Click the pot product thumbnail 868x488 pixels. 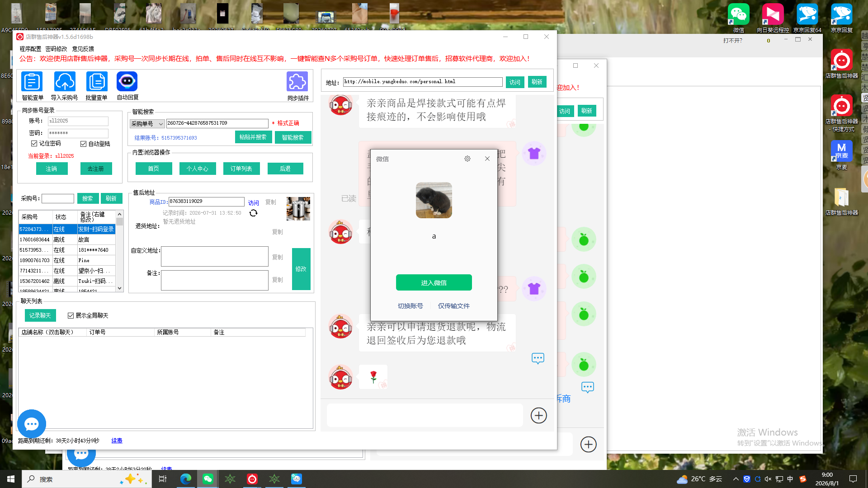click(x=298, y=209)
